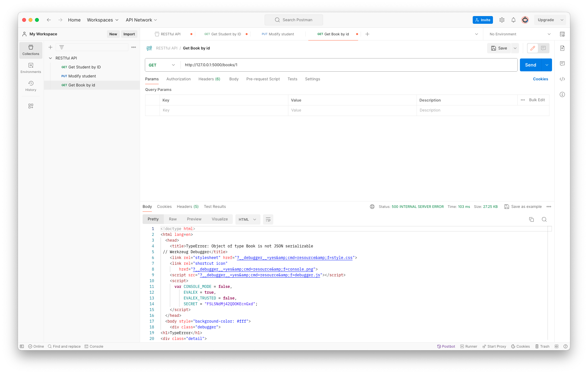
Task: Switch to the Authorization tab
Action: coord(179,79)
